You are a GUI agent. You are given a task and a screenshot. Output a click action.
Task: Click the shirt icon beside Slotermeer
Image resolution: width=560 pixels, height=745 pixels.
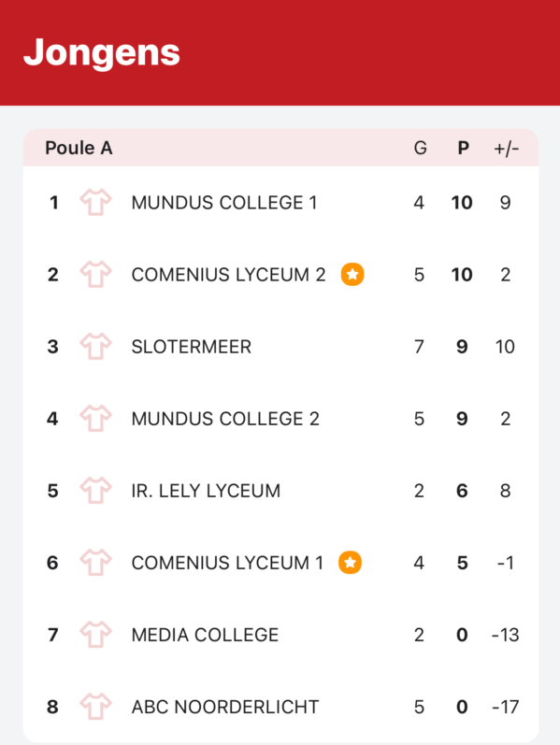(95, 347)
